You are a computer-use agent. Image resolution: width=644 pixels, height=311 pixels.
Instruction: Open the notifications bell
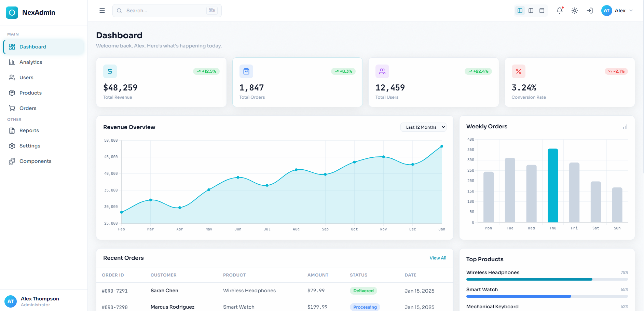pos(559,11)
